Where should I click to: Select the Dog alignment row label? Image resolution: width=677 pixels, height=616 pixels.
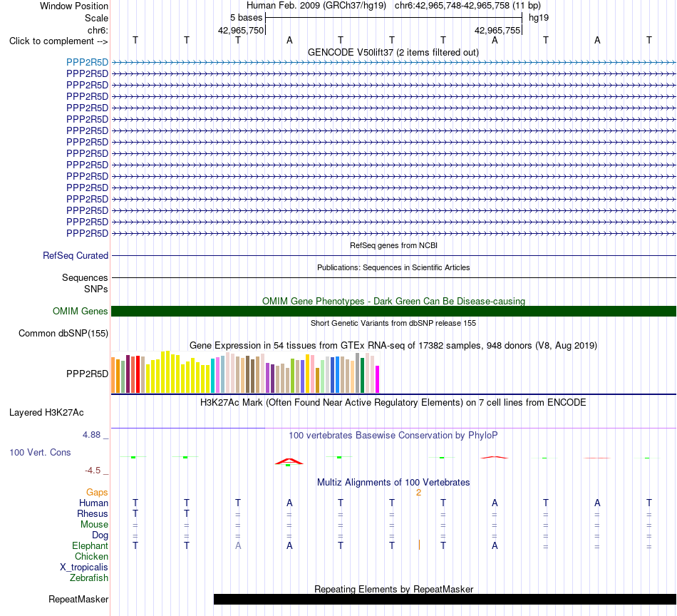point(100,535)
